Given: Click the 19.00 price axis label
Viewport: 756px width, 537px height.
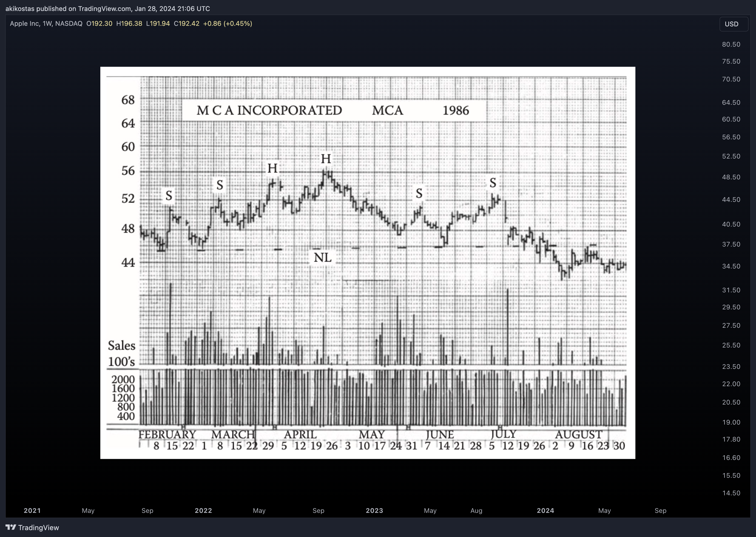Looking at the screenshot, I should pyautogui.click(x=731, y=422).
